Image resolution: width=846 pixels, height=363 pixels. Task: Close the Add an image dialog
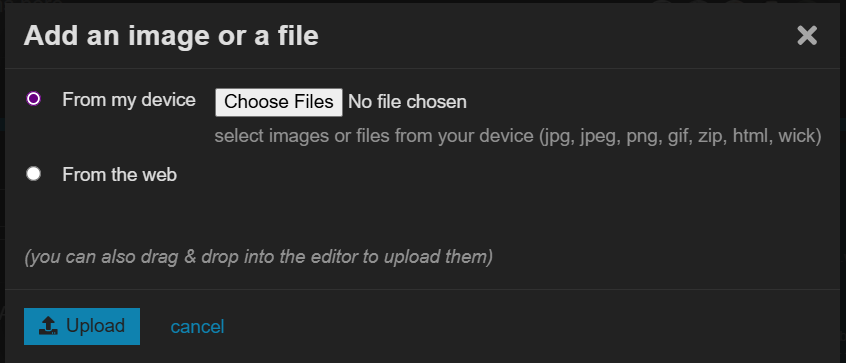(x=807, y=36)
